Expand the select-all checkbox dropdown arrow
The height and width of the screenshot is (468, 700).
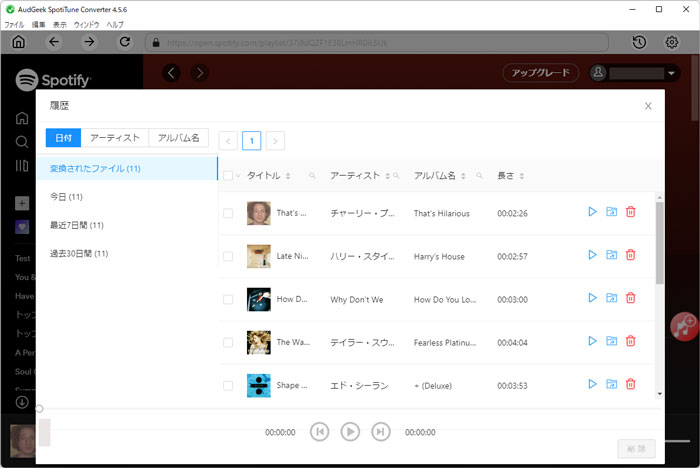pyautogui.click(x=238, y=176)
